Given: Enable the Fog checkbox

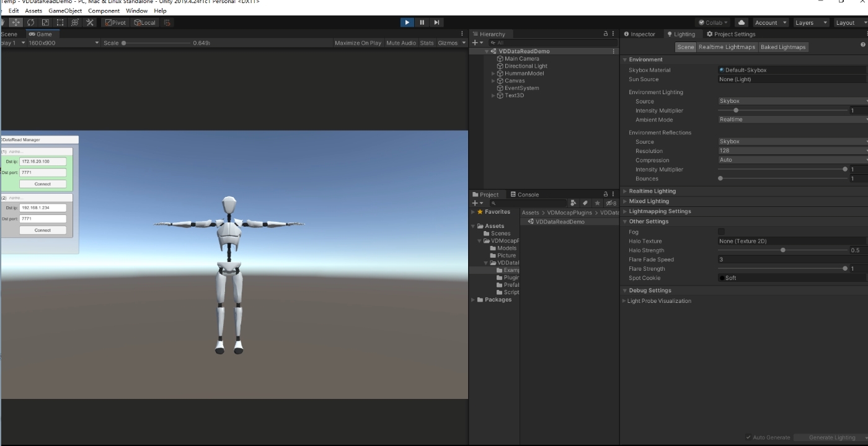Looking at the screenshot, I should pyautogui.click(x=721, y=232).
